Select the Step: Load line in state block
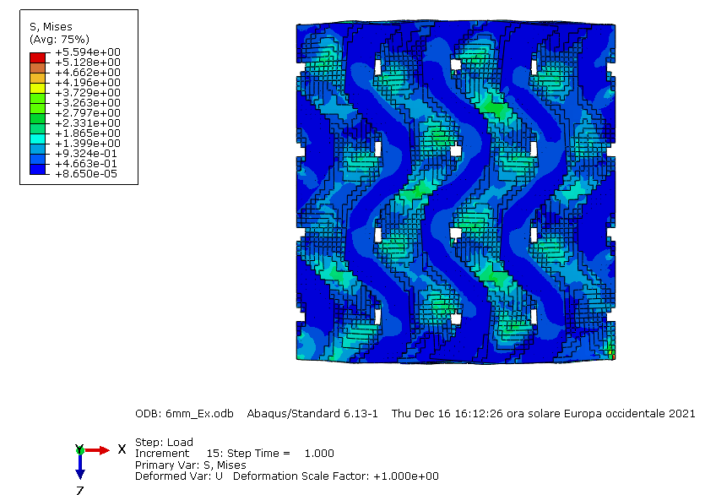705x495 pixels. 164,443
